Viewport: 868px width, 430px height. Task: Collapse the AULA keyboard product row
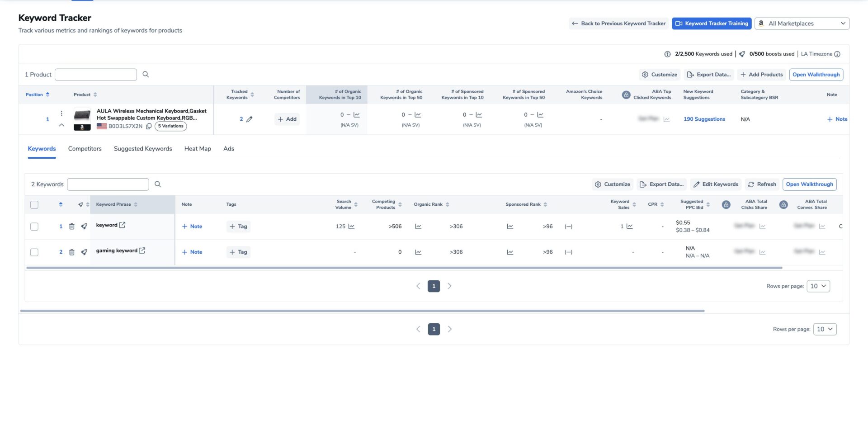click(61, 125)
